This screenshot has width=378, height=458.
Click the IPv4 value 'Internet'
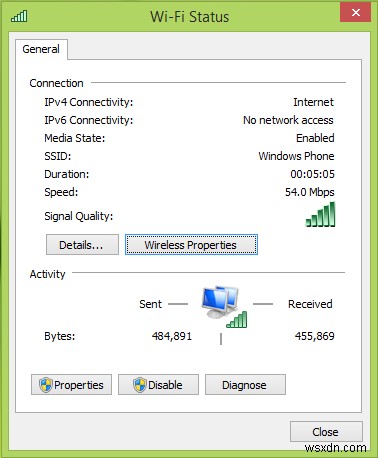tap(313, 102)
